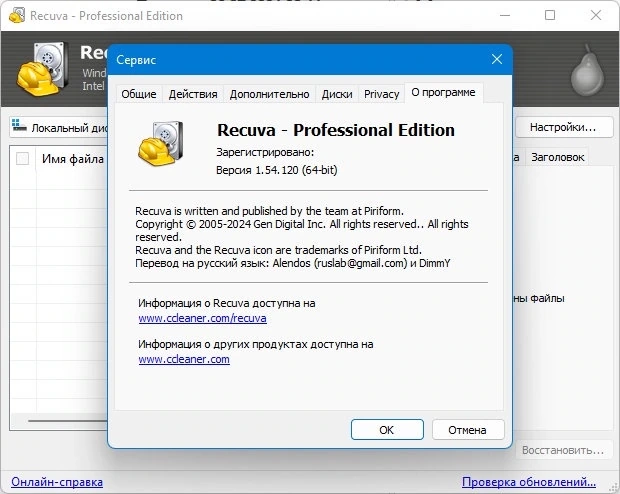The height and width of the screenshot is (494, 620).
Task: Open the www.ccleaner.com/recuva link
Action: (202, 318)
